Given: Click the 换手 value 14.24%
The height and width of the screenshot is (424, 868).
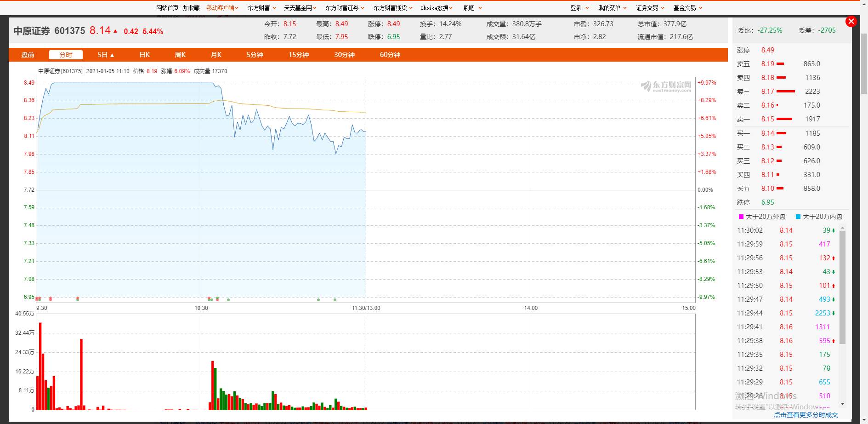Looking at the screenshot, I should [450, 24].
